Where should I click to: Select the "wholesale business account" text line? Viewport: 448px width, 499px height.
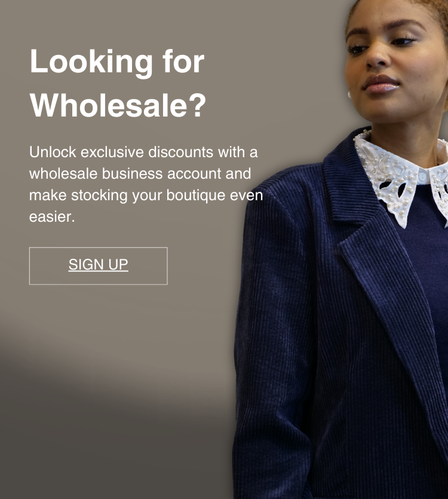(x=140, y=173)
